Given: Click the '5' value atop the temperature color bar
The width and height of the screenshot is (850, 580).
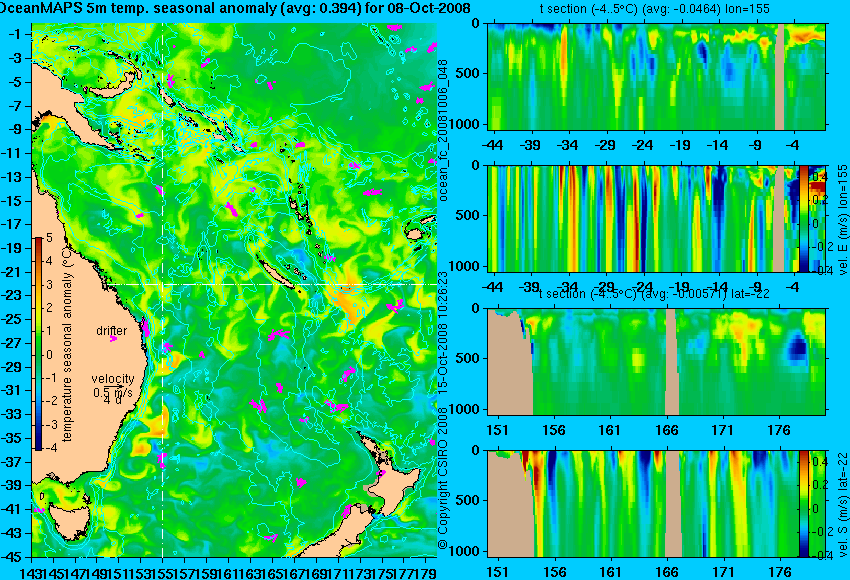Looking at the screenshot, I should click(49, 237).
